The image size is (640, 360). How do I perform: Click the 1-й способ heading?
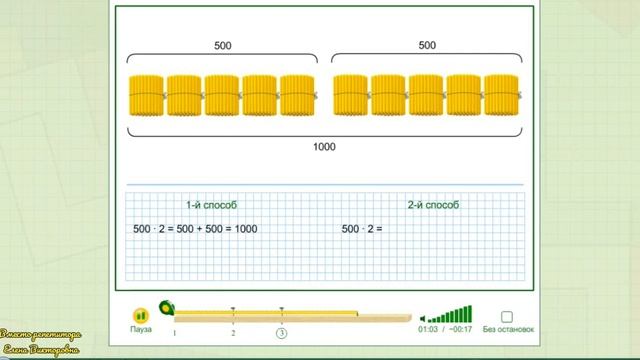(211, 205)
